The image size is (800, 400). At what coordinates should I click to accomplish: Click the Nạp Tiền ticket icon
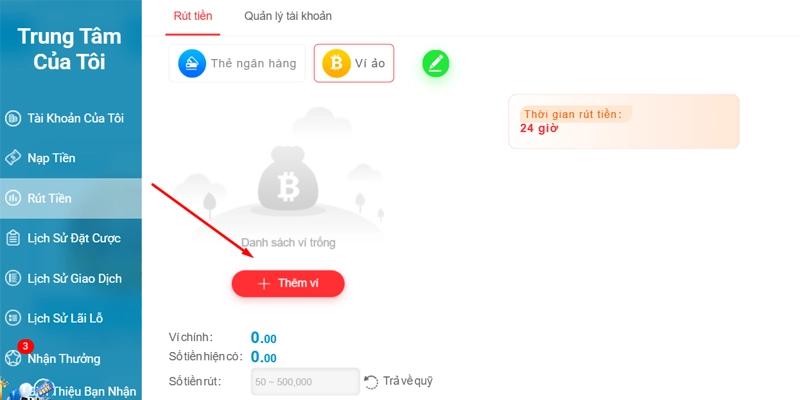coord(13,158)
